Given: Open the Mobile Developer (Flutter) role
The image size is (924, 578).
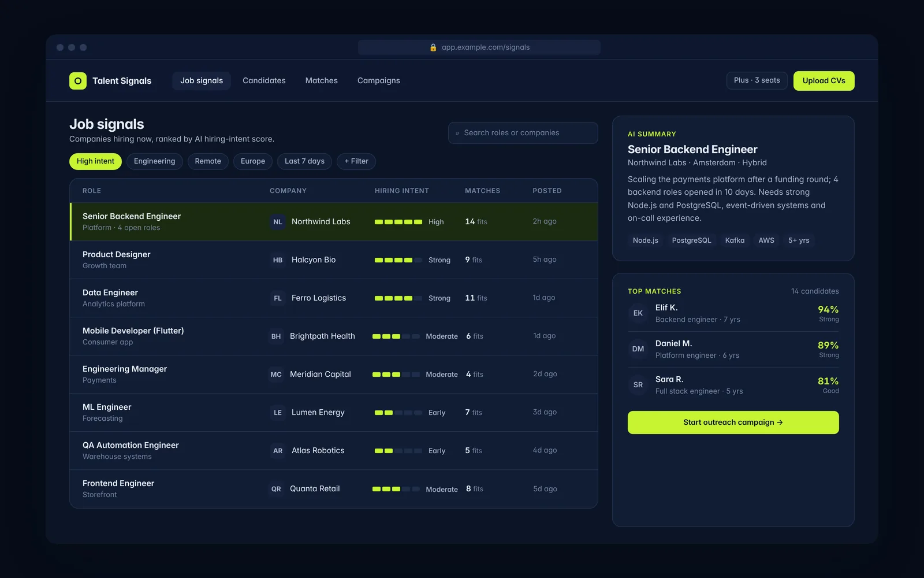Looking at the screenshot, I should [133, 331].
